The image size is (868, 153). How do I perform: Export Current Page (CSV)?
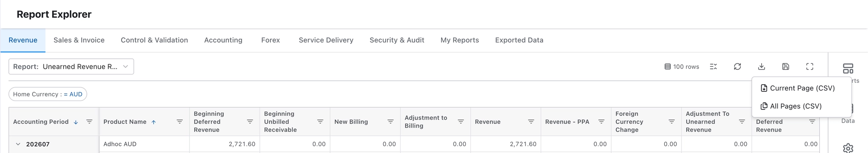(801, 88)
